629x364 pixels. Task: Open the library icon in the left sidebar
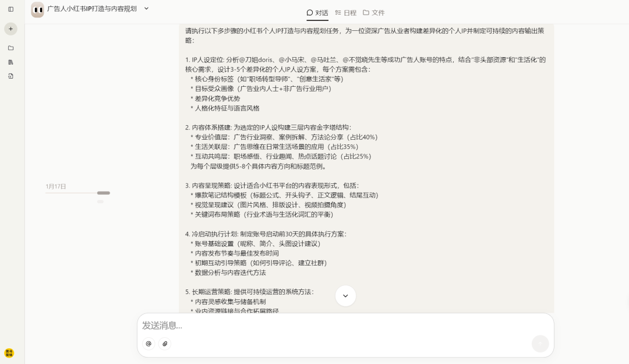[x=10, y=62]
